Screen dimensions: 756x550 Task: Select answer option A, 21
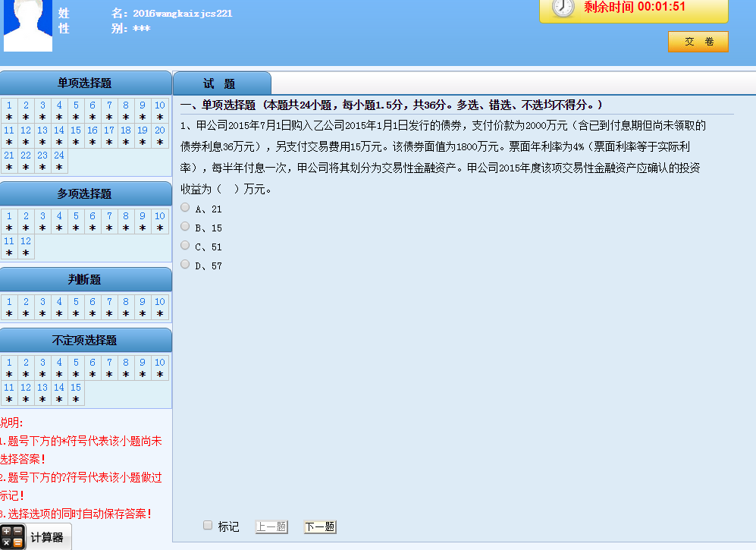tap(186, 208)
